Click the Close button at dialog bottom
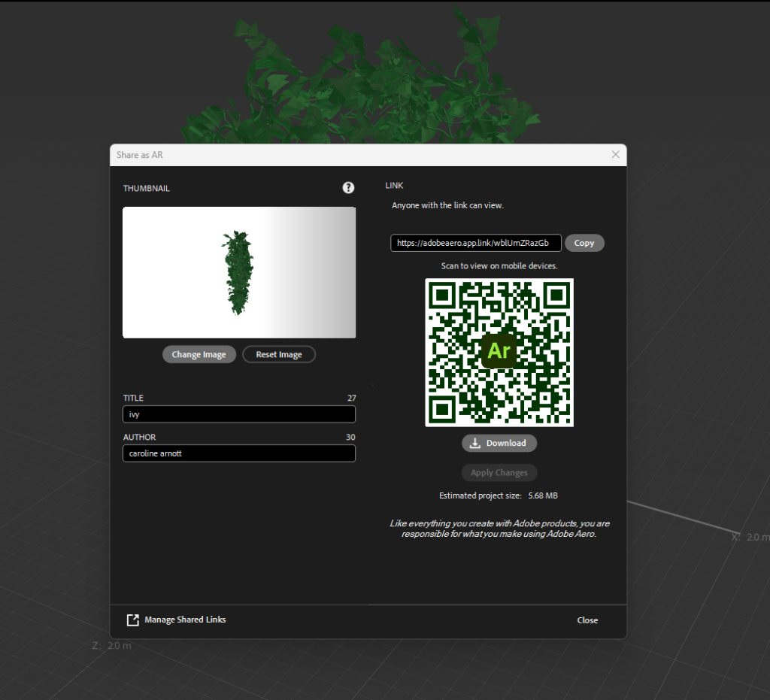 pos(587,620)
